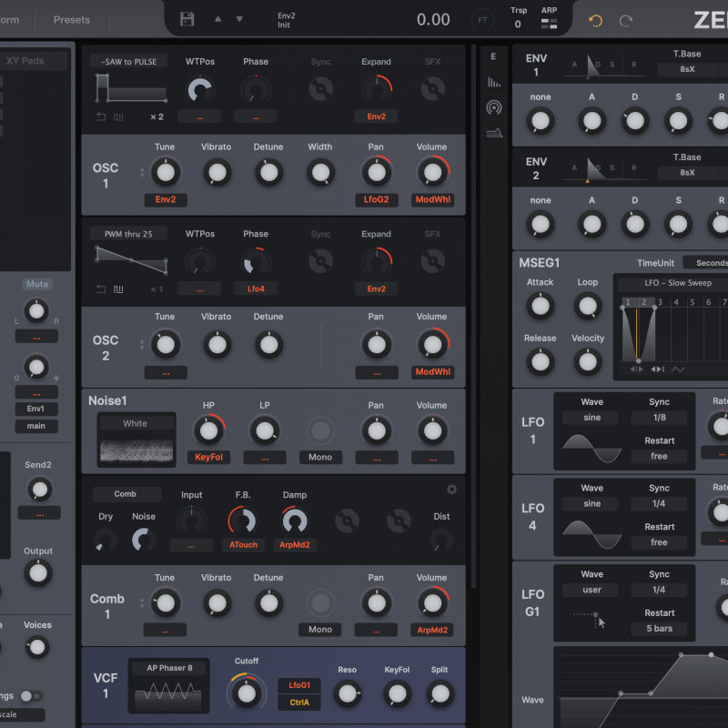Toggle the Comb 1 Mono button

tap(320, 629)
